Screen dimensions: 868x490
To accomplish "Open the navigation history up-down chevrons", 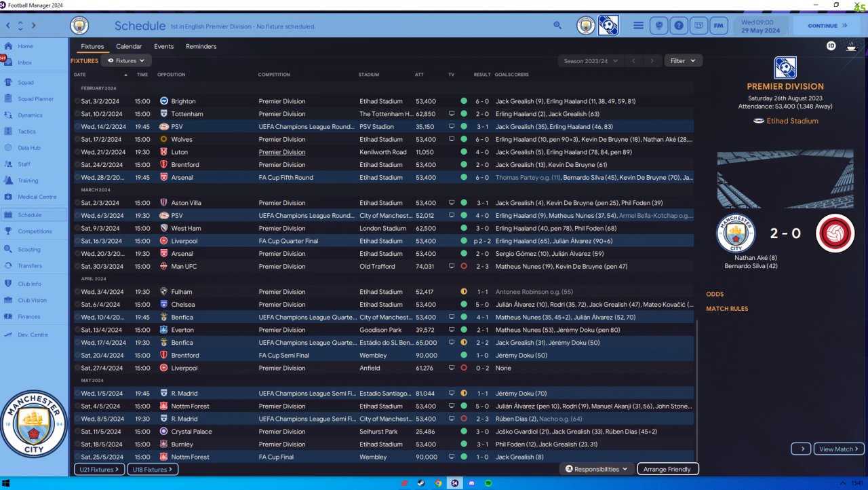I will (x=20, y=26).
